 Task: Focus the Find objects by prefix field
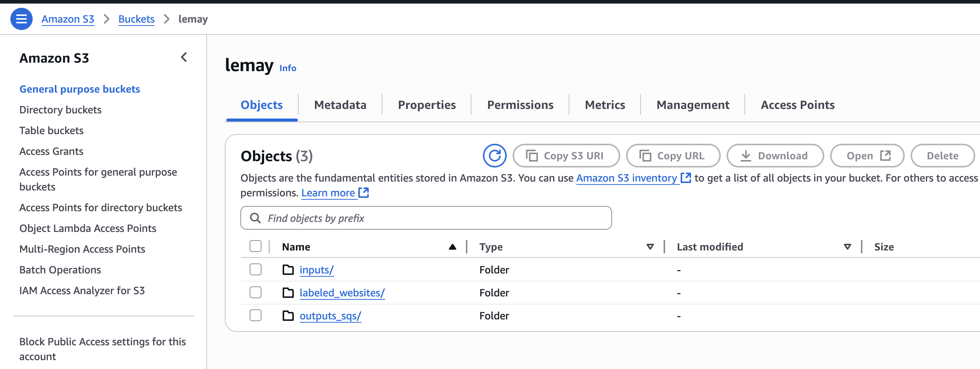[434, 218]
